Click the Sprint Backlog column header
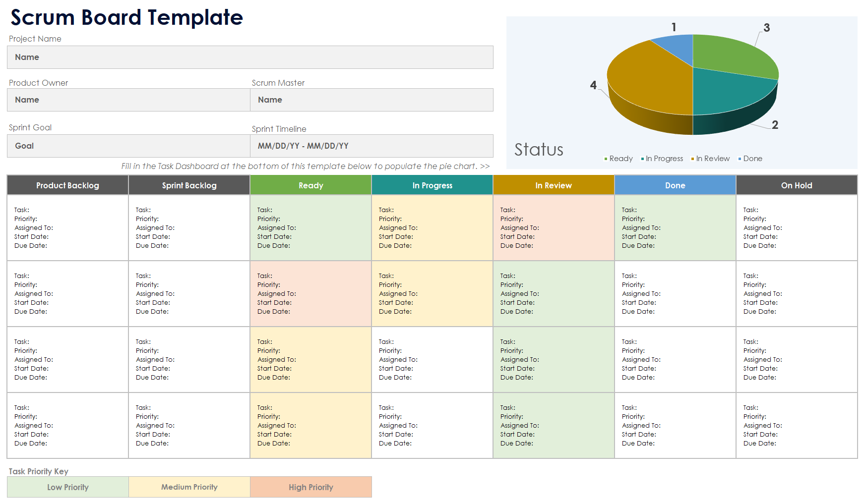The height and width of the screenshot is (504, 865). (189, 185)
